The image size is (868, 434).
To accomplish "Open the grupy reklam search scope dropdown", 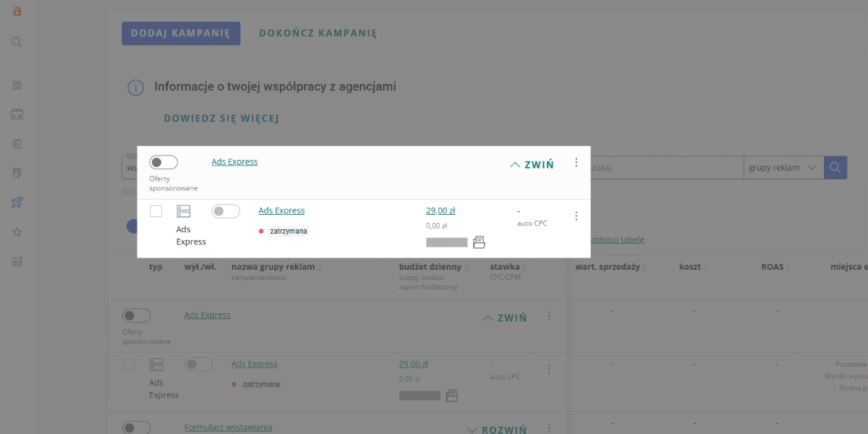I will click(784, 167).
